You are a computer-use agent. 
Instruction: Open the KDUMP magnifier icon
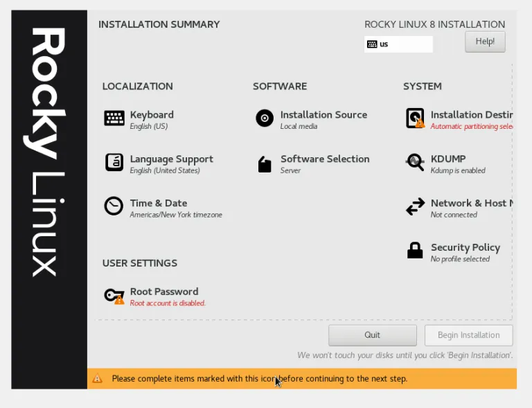(415, 163)
